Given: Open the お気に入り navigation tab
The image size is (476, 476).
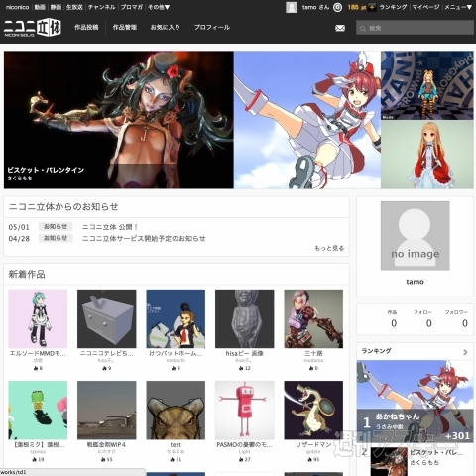Looking at the screenshot, I should click(166, 27).
